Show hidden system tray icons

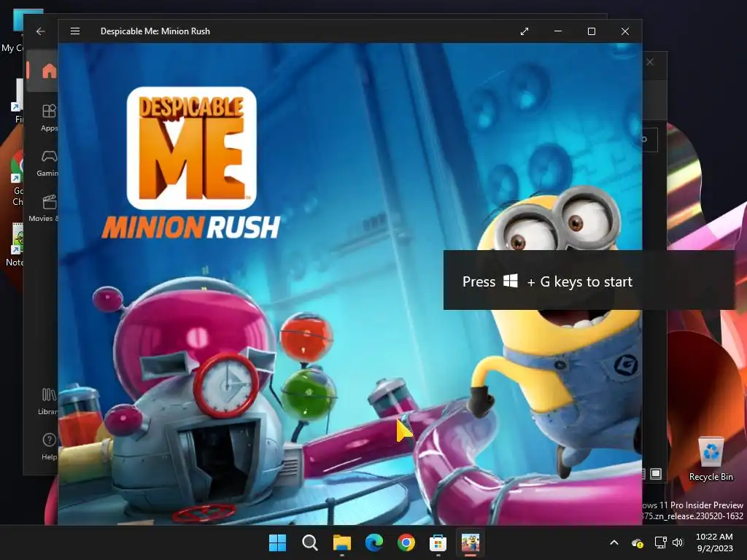614,542
